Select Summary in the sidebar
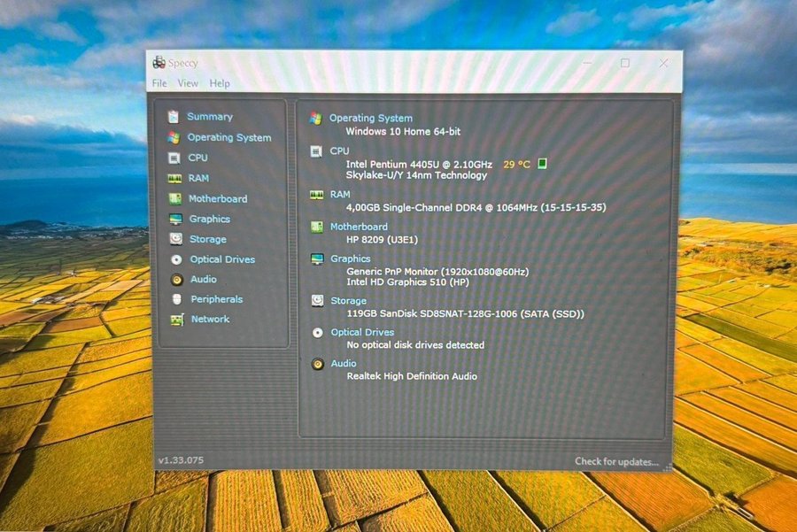The width and height of the screenshot is (797, 532). pyautogui.click(x=209, y=117)
